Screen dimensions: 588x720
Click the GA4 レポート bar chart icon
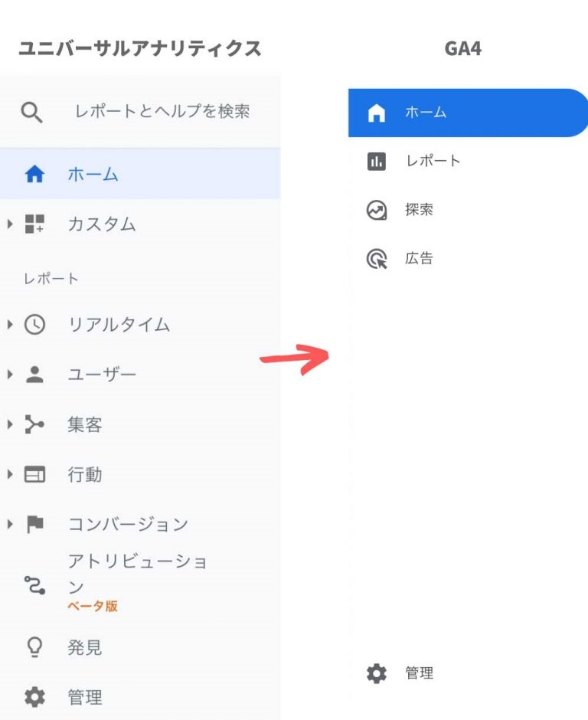[377, 161]
